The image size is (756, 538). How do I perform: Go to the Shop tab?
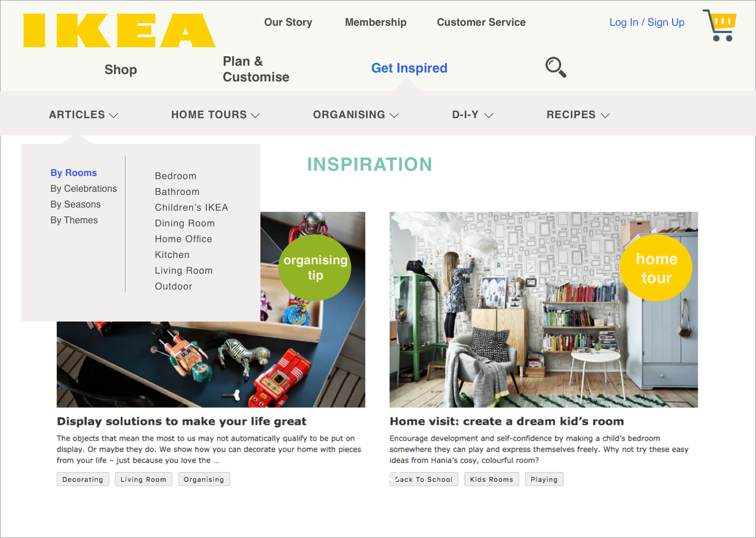point(121,69)
